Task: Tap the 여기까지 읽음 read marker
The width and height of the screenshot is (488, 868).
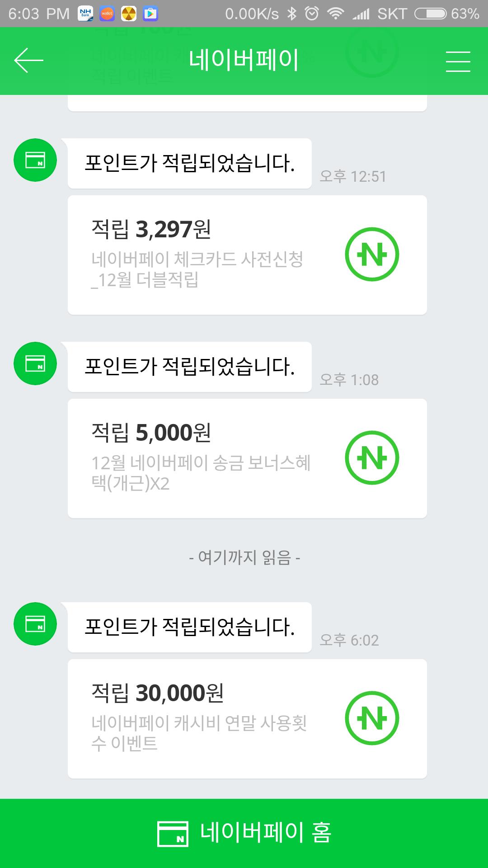Action: tap(244, 558)
